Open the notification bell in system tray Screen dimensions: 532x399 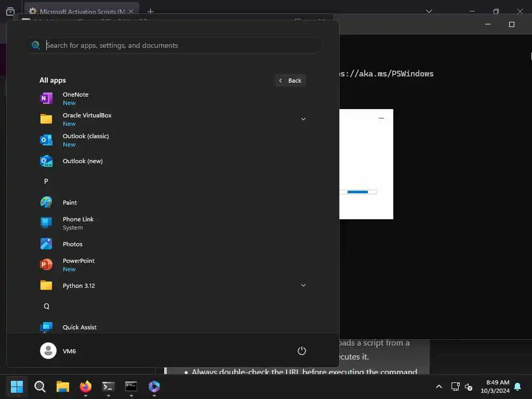point(518,387)
